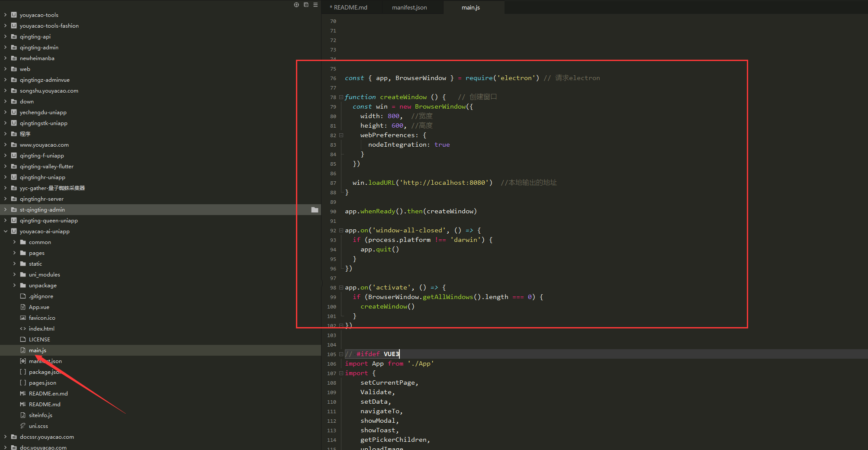The width and height of the screenshot is (868, 450).
Task: Click the common folder icon
Action: 23,242
